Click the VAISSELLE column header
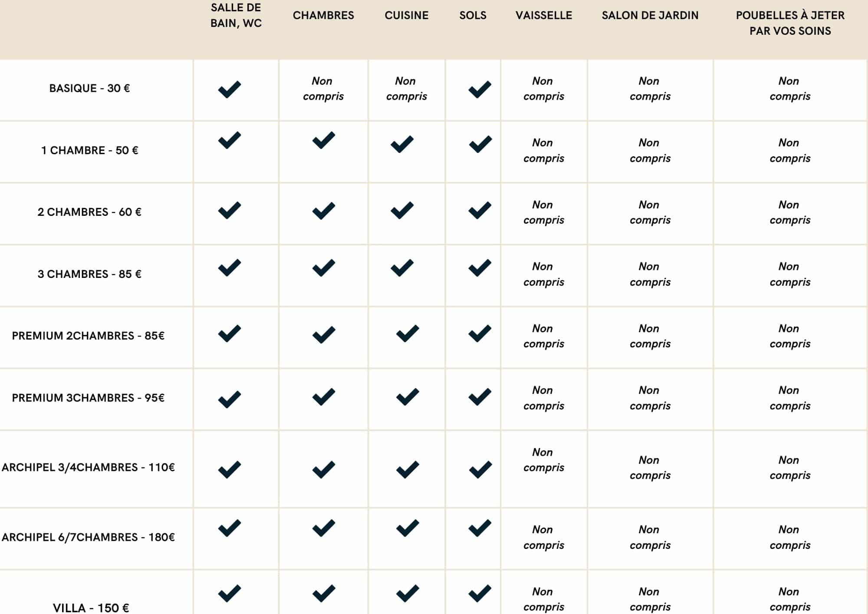The width and height of the screenshot is (868, 614). pos(543,16)
